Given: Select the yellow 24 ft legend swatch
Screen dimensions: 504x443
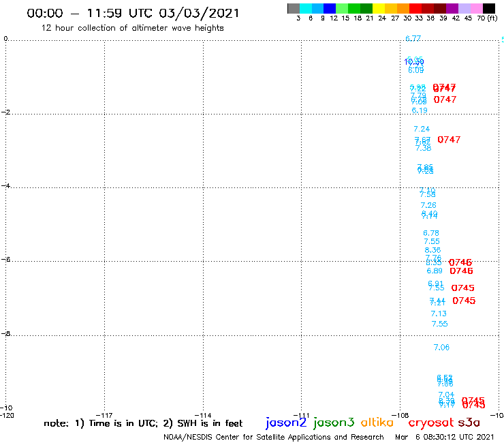Looking at the screenshot, I should (379, 8).
